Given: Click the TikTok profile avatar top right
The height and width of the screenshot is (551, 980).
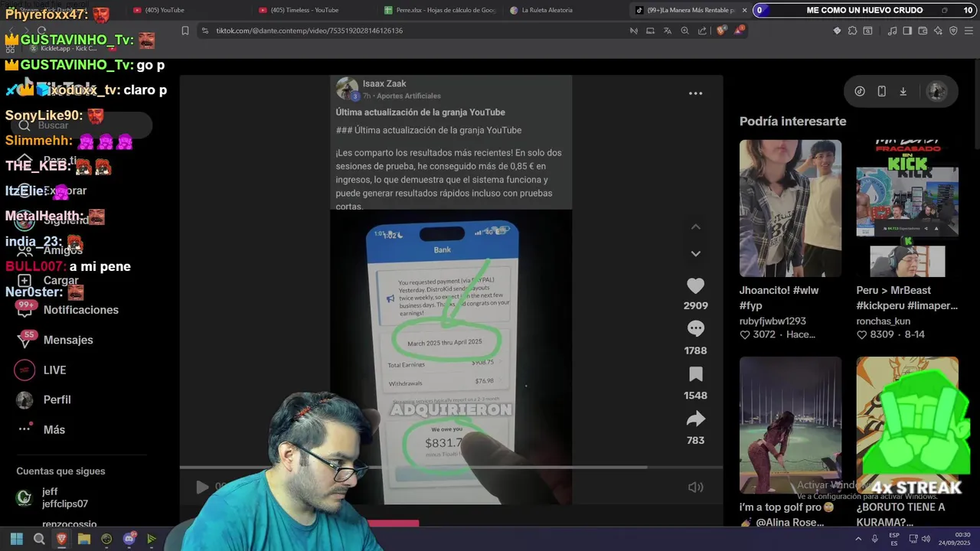Looking at the screenshot, I should pyautogui.click(x=936, y=91).
